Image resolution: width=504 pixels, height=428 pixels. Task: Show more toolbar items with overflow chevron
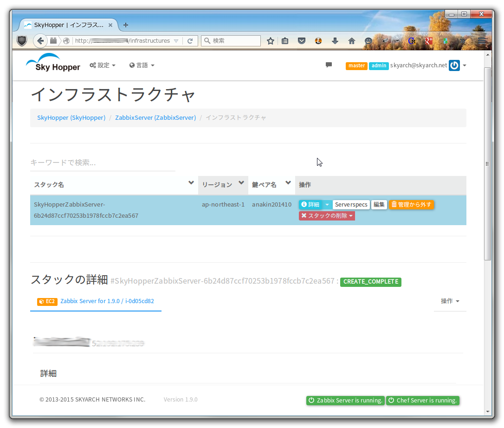coord(462,41)
